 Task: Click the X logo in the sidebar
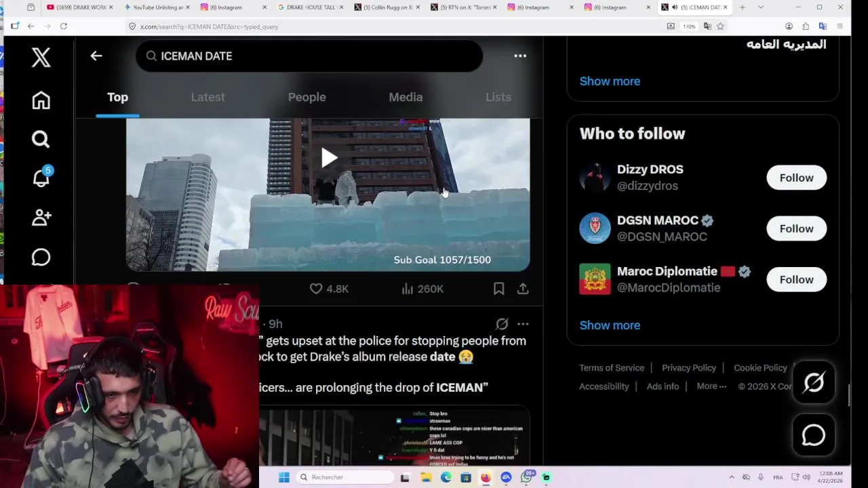41,57
